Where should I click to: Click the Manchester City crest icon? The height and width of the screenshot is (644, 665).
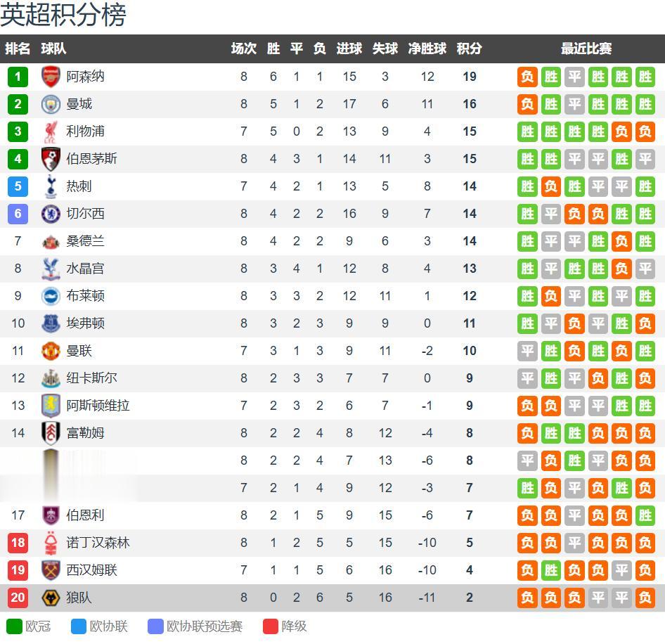[x=51, y=104]
